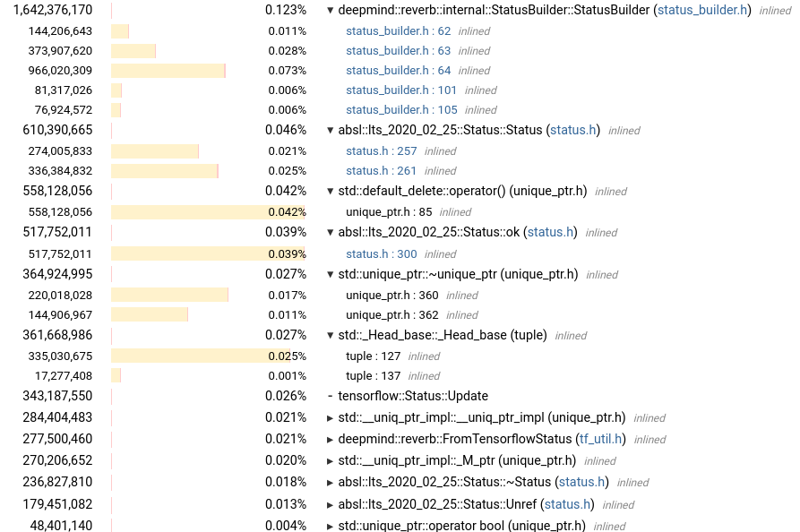
Task: Collapse the deepmind::reverb StatusBuilder tree node
Action: 330,10
